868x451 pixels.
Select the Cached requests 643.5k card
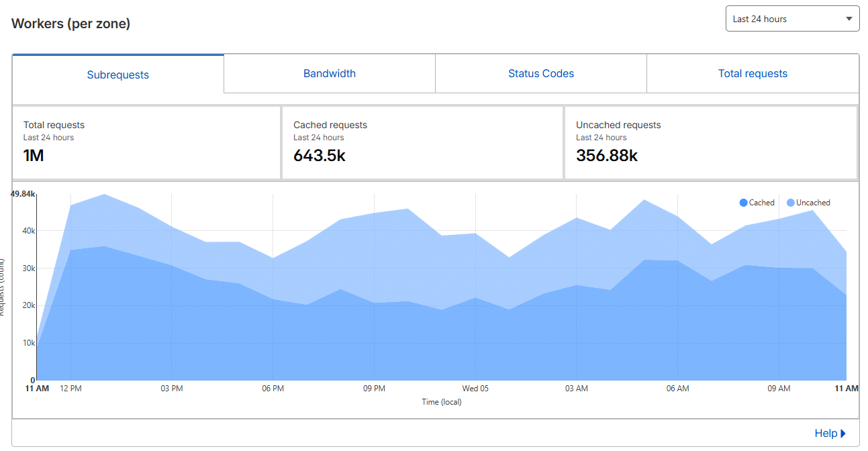pyautogui.click(x=422, y=142)
